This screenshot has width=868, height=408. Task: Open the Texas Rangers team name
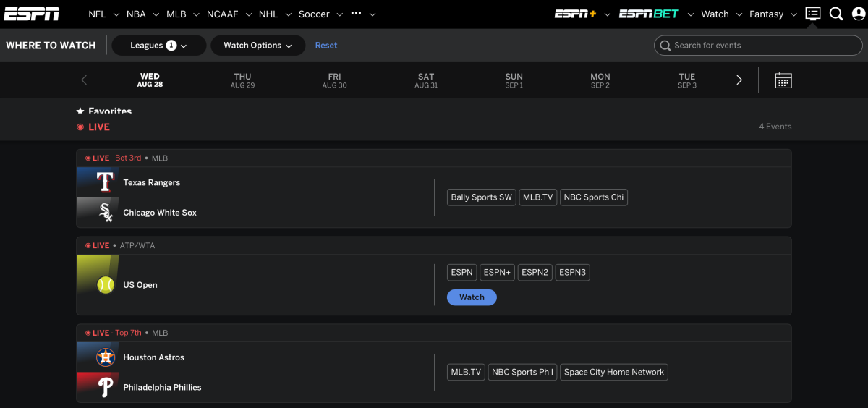pyautogui.click(x=152, y=182)
